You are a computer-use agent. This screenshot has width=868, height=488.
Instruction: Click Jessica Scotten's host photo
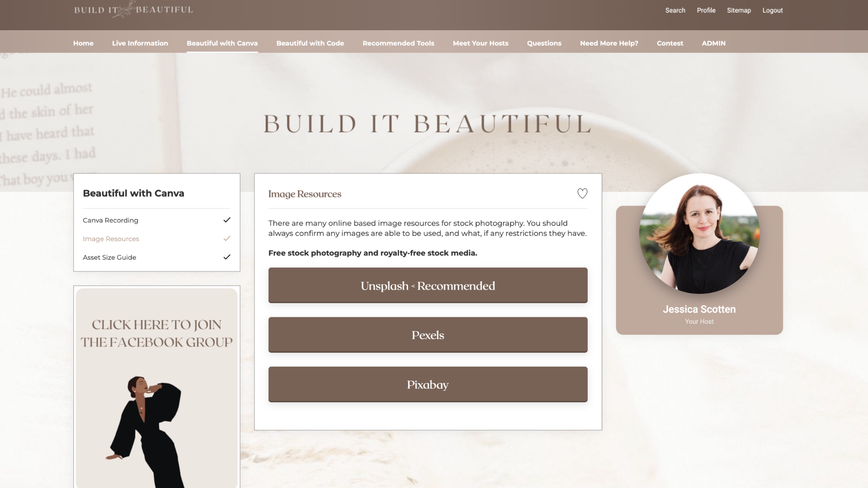[699, 234]
